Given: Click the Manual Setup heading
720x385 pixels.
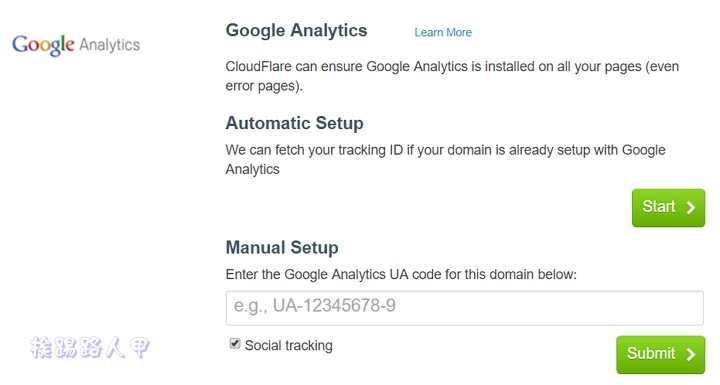Looking at the screenshot, I should pos(282,248).
